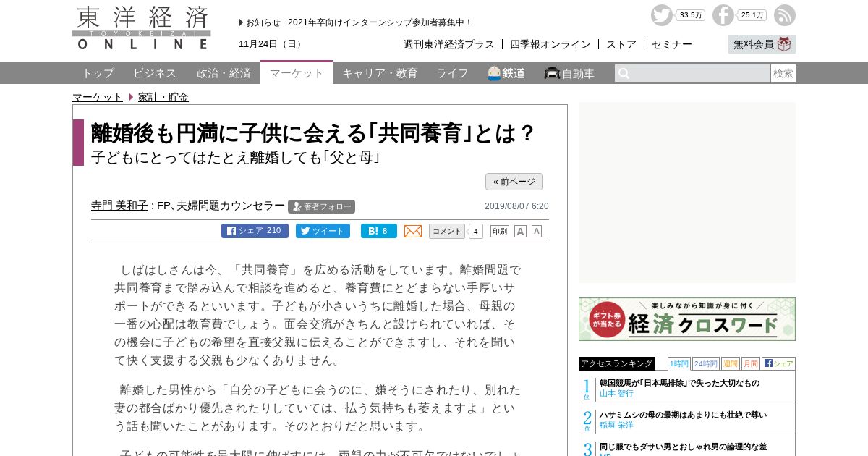The height and width of the screenshot is (456, 868).
Task: Open the Toyo Keizai Online logo
Action: 142,28
